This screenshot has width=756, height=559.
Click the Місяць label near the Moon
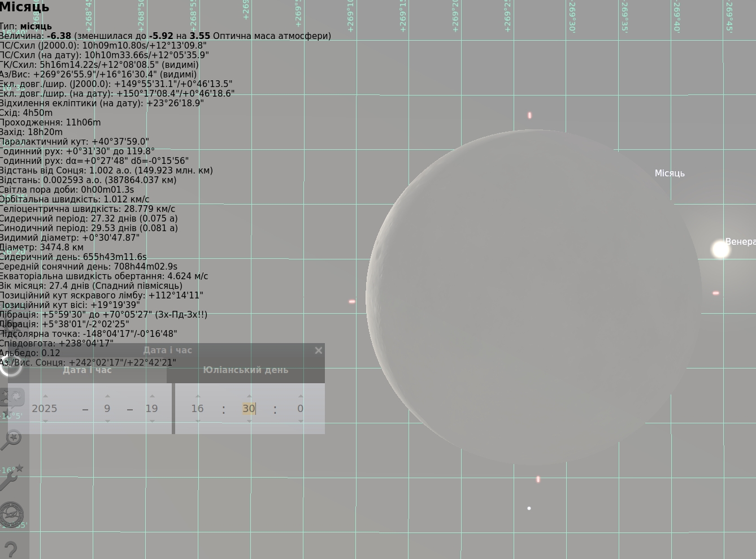[670, 174]
